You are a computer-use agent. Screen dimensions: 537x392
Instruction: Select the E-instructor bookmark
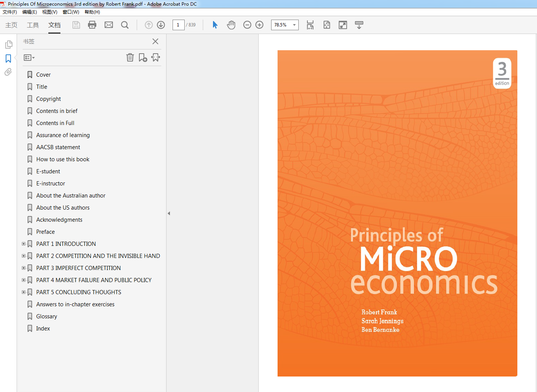tap(51, 184)
